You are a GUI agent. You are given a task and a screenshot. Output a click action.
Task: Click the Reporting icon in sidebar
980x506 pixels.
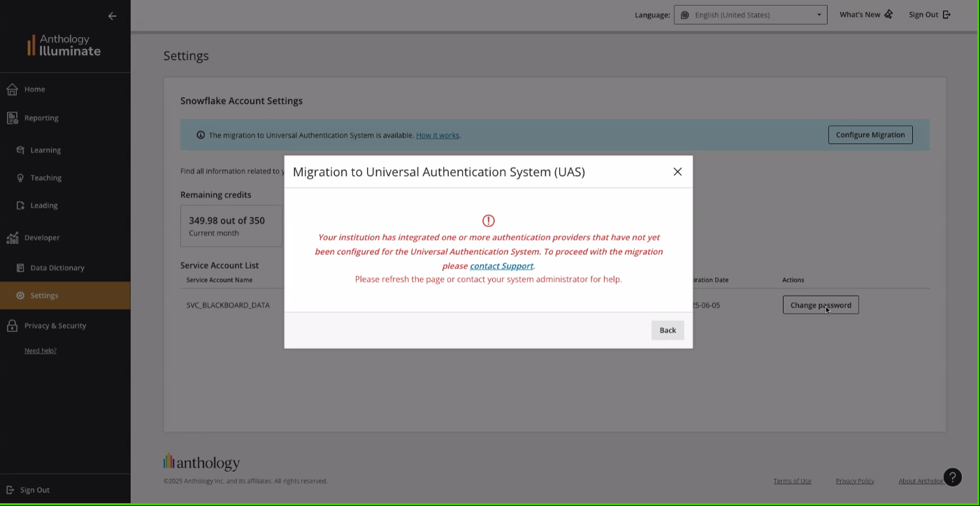coord(12,118)
